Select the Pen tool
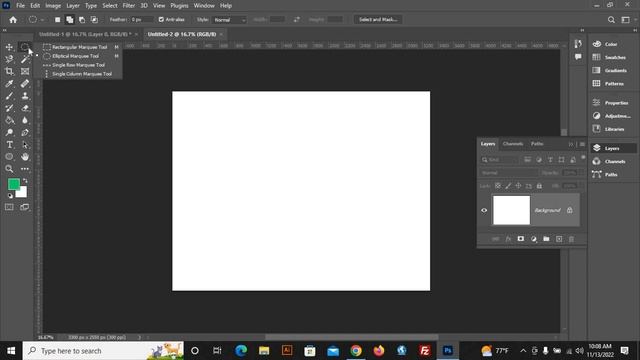 coord(25,133)
